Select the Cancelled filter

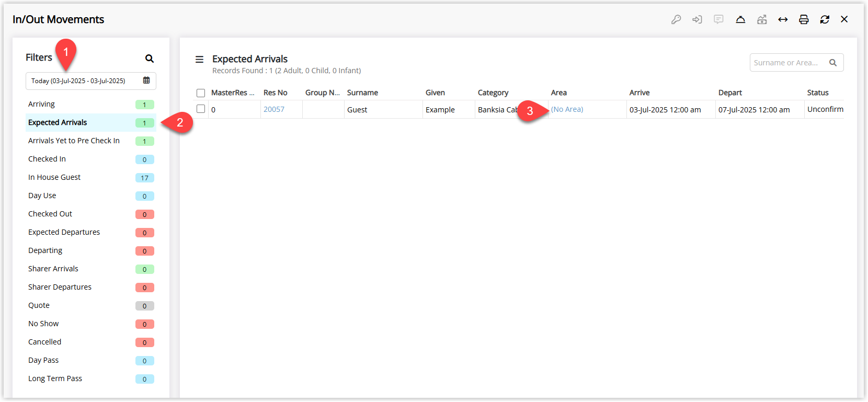pyautogui.click(x=91, y=342)
